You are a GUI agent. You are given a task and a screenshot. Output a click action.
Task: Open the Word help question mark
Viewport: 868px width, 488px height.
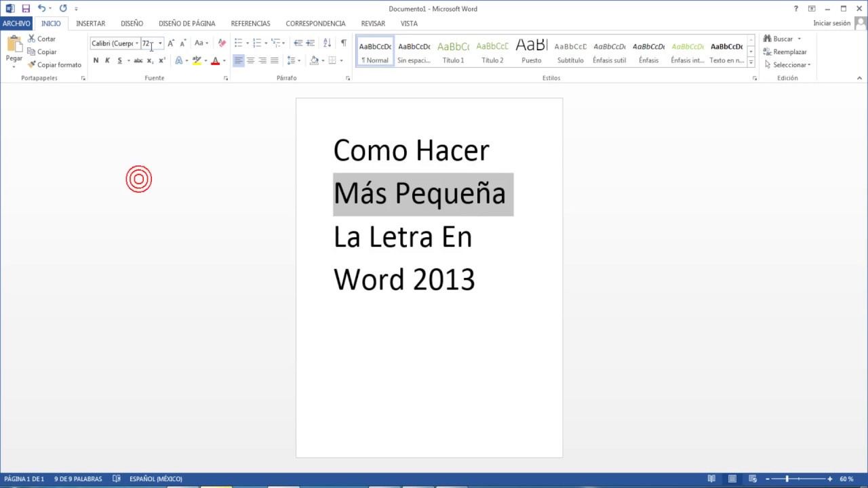tap(796, 9)
